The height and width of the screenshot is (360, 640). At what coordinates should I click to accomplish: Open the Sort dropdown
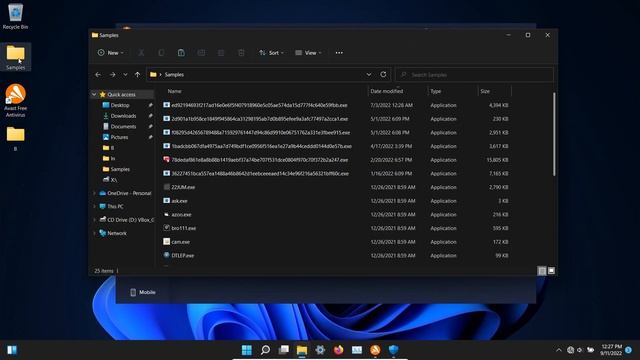pyautogui.click(x=271, y=53)
